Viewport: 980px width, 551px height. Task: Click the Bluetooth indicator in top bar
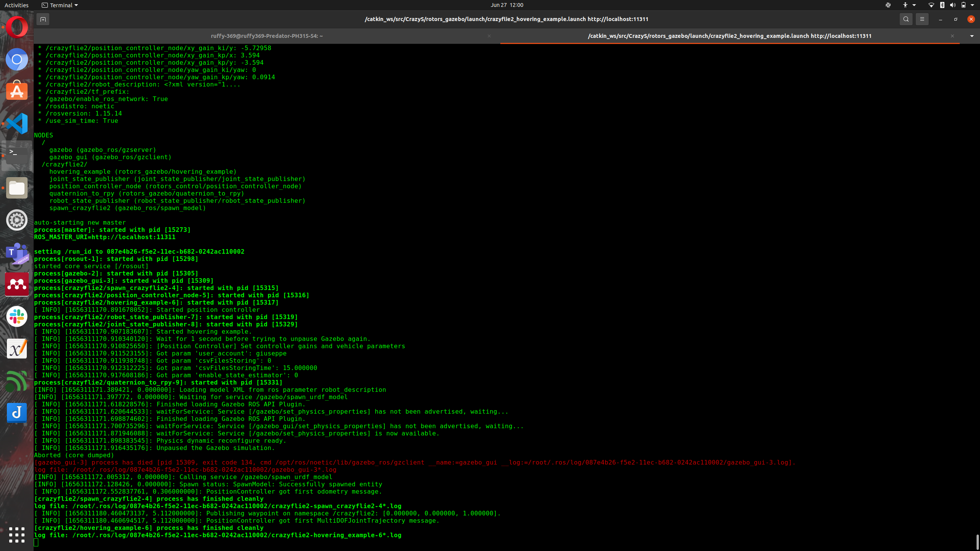942,5
